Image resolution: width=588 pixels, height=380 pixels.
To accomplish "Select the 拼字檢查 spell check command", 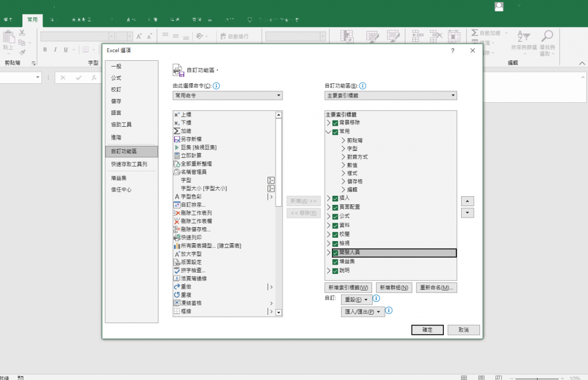I will coord(189,270).
